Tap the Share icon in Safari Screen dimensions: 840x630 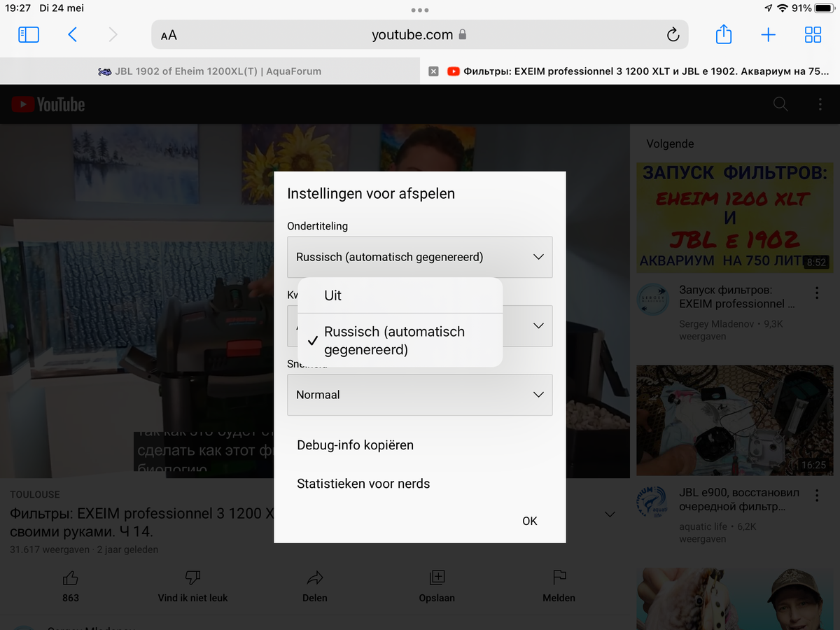(723, 35)
